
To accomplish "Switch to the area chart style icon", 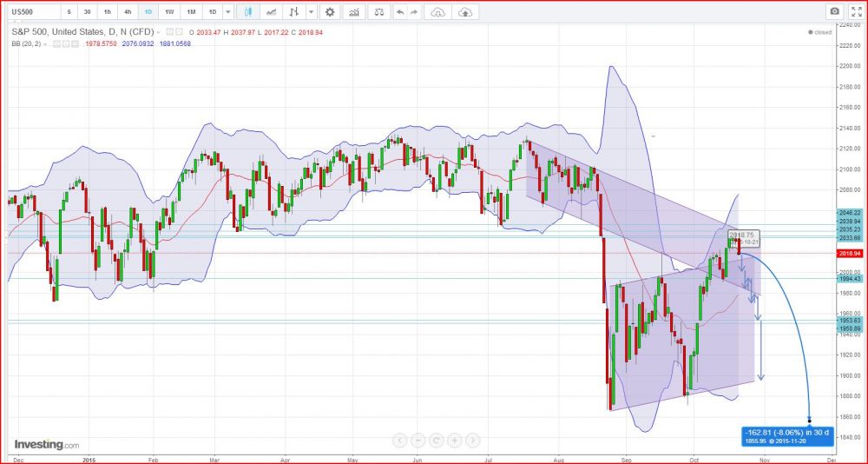I will 271,11.
